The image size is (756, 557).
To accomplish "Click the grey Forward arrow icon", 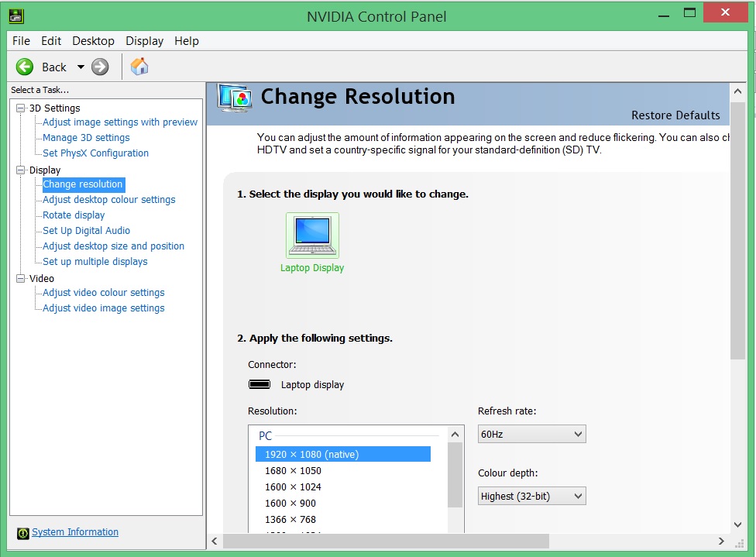I will click(x=100, y=67).
